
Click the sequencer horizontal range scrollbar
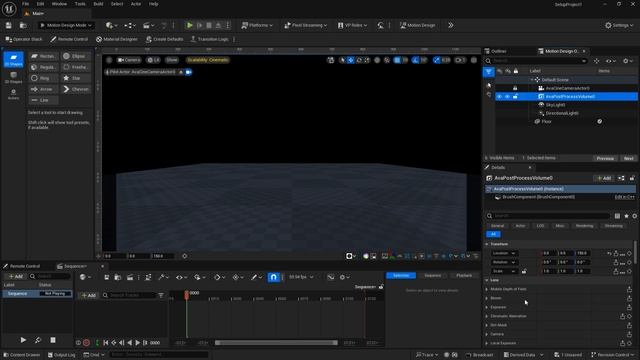tap(276, 343)
